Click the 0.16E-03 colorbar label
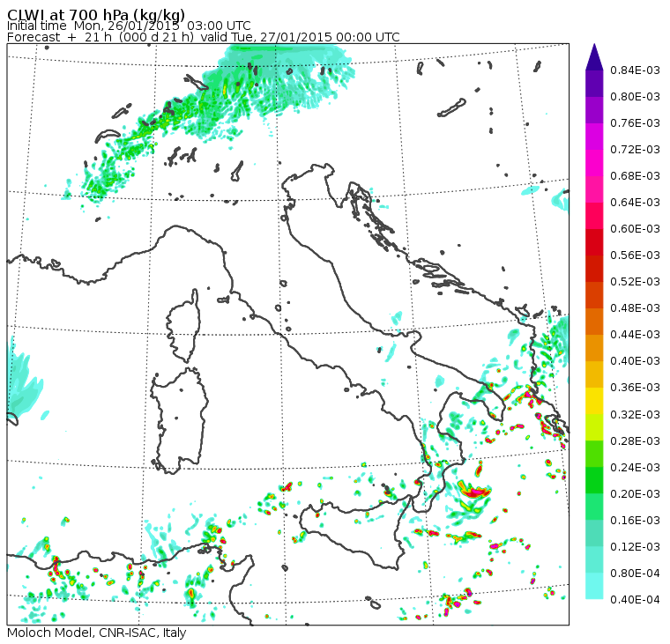This screenshot has height=644, width=670. [x=635, y=521]
